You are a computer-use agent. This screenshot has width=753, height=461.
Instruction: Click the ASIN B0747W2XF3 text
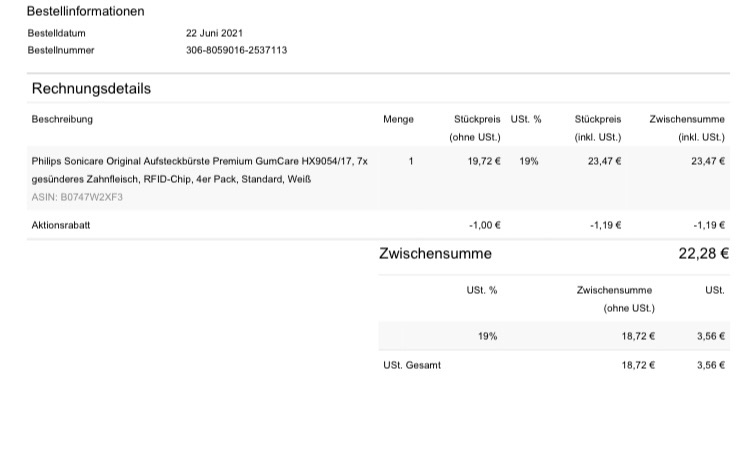click(77, 197)
